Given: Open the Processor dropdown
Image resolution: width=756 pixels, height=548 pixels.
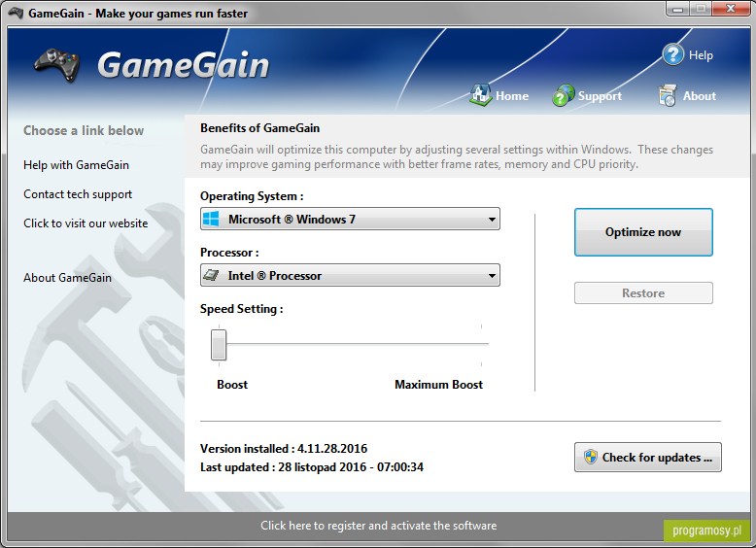Looking at the screenshot, I should (x=350, y=275).
